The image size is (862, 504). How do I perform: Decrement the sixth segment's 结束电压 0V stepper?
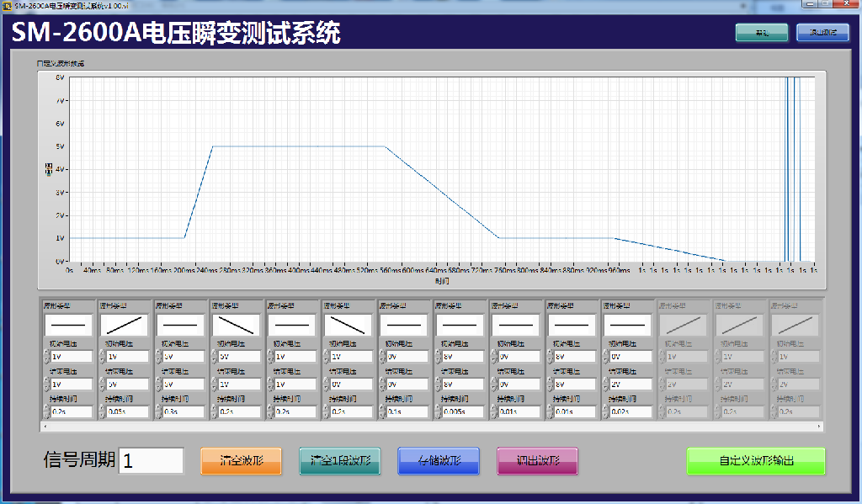[327, 388]
